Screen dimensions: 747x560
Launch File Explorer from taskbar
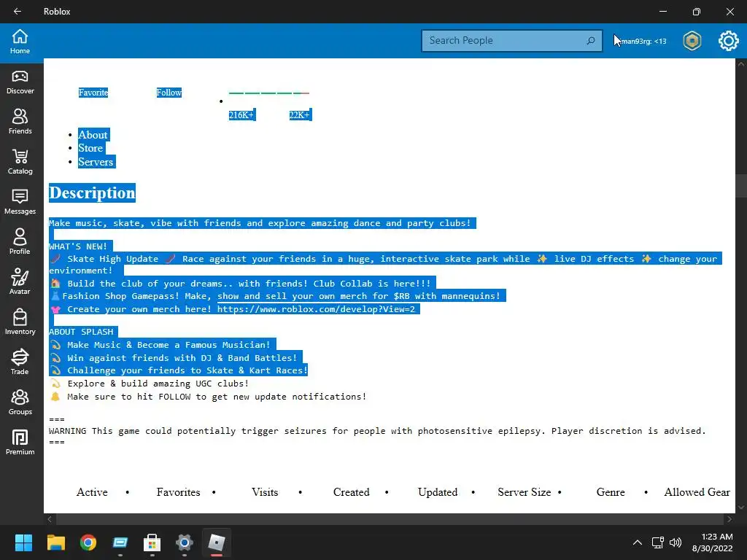(x=55, y=542)
